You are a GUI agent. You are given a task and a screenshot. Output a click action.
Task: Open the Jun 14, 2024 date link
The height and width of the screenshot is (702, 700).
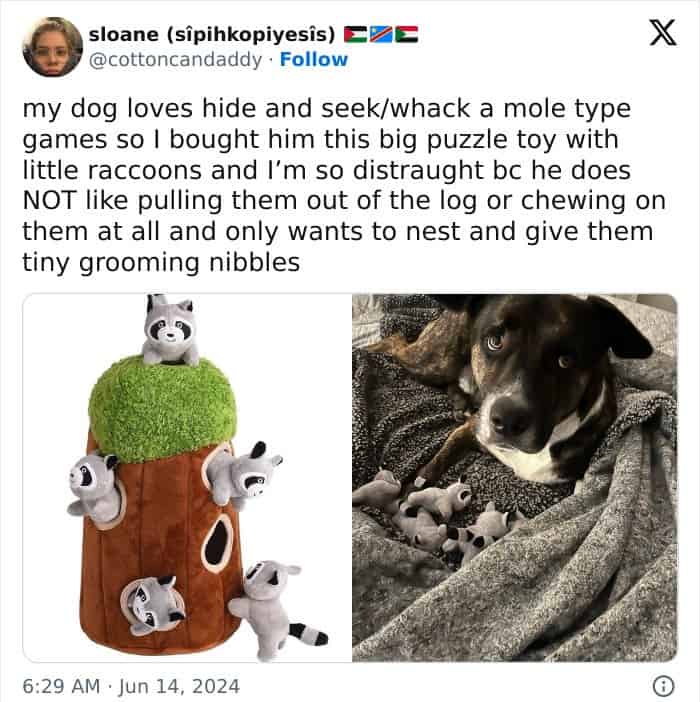(179, 686)
